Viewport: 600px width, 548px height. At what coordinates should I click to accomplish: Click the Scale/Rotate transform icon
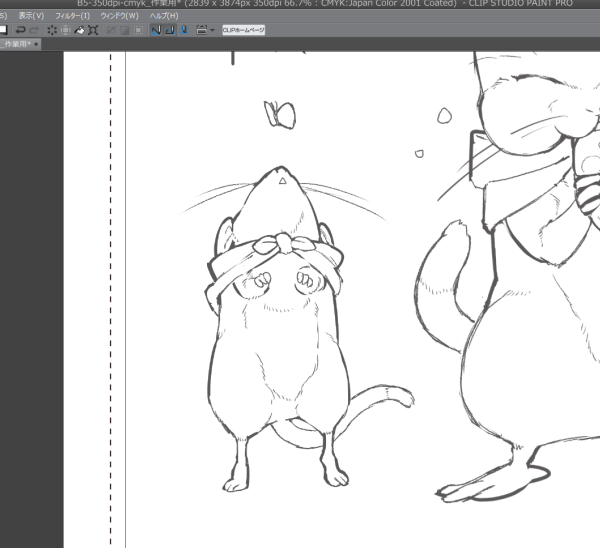(93, 30)
